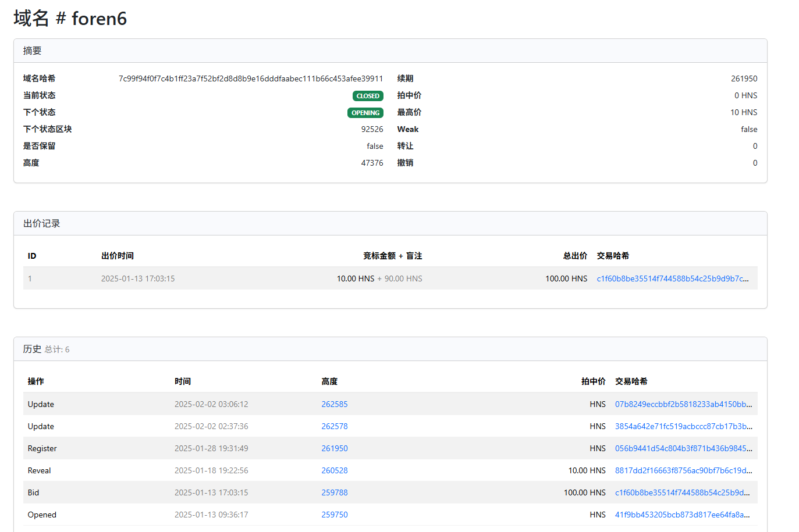Image resolution: width=799 pixels, height=532 pixels.
Task: Open block height link 261950
Action: click(334, 448)
